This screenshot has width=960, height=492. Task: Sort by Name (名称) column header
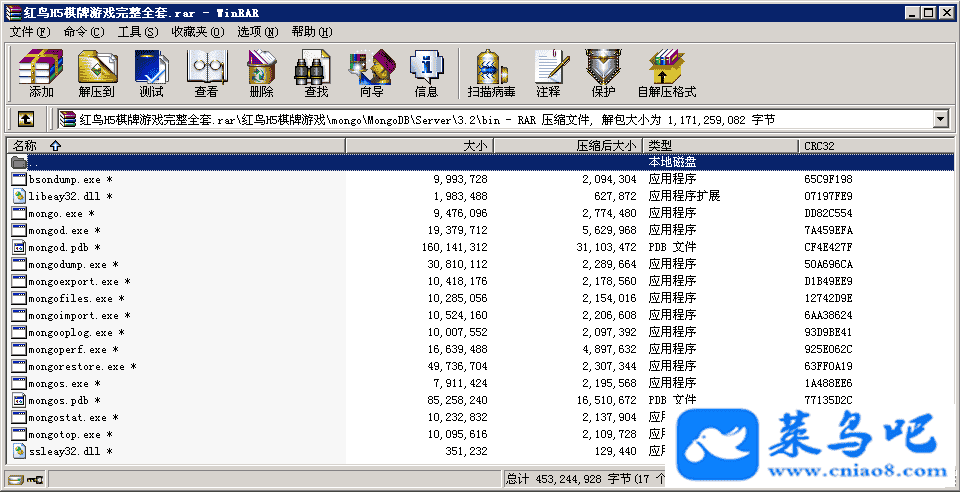click(176, 146)
